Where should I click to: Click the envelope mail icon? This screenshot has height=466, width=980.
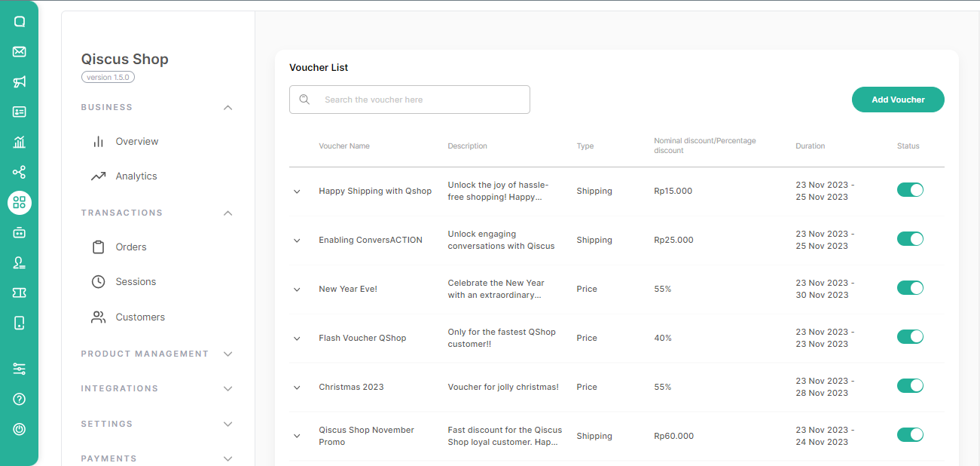20,52
